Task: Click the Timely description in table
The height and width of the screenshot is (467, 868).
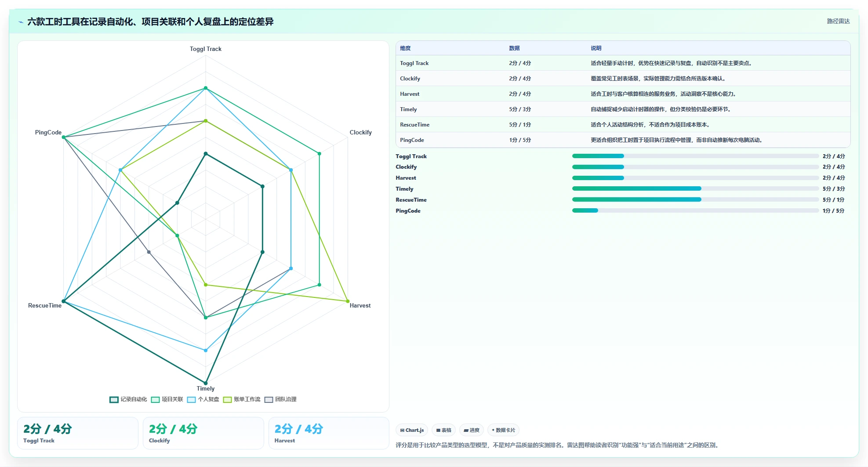Action: coord(661,109)
